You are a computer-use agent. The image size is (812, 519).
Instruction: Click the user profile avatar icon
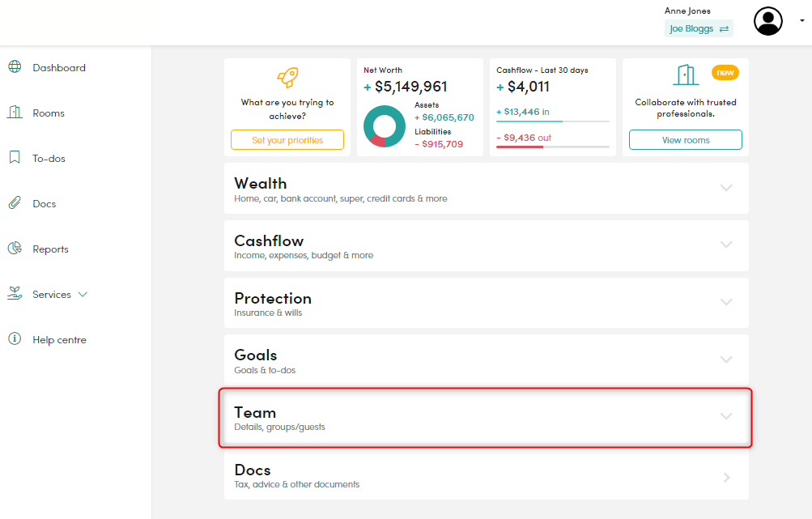(x=768, y=21)
